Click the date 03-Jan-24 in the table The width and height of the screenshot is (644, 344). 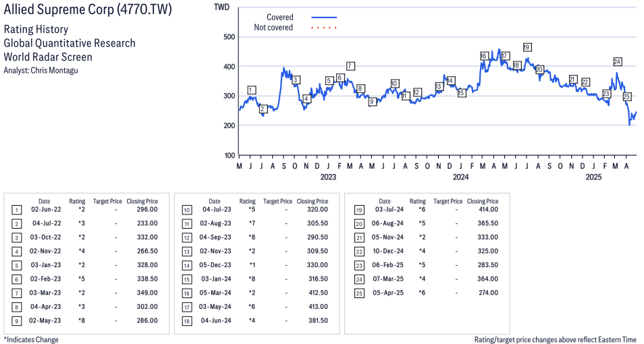(216, 279)
